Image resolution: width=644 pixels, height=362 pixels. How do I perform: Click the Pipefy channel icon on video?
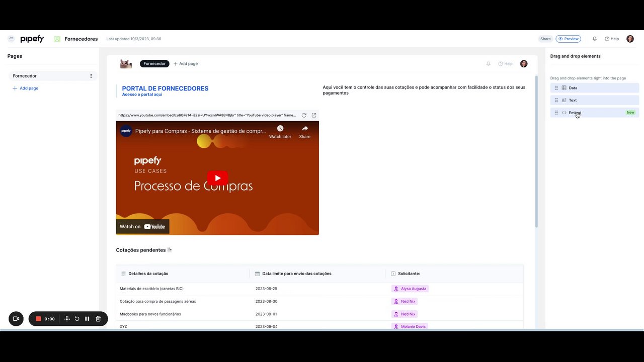click(126, 131)
